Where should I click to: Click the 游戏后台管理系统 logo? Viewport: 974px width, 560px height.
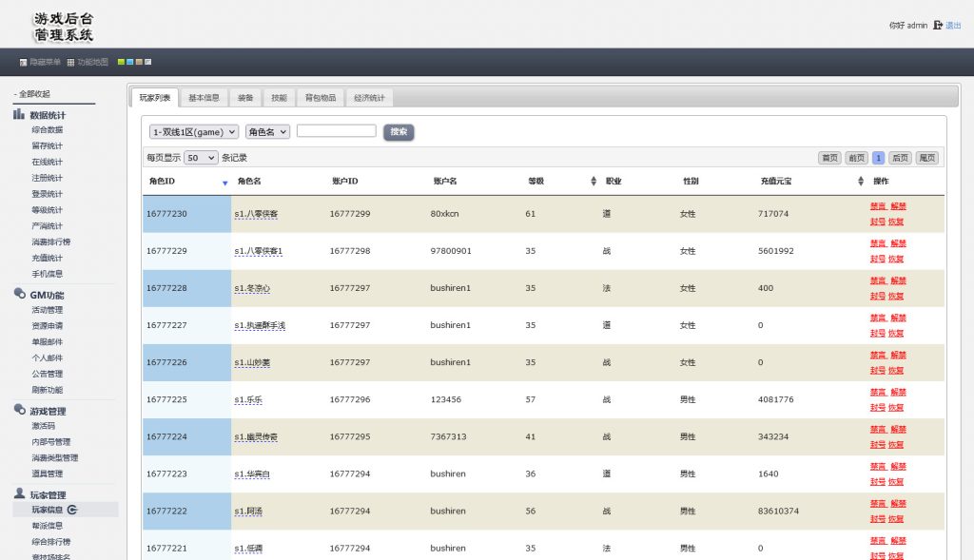(x=64, y=27)
